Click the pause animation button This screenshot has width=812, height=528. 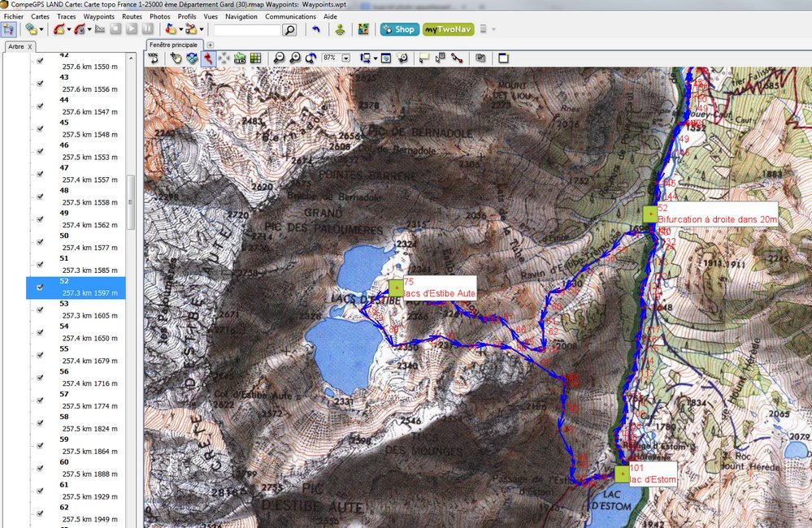[x=148, y=29]
